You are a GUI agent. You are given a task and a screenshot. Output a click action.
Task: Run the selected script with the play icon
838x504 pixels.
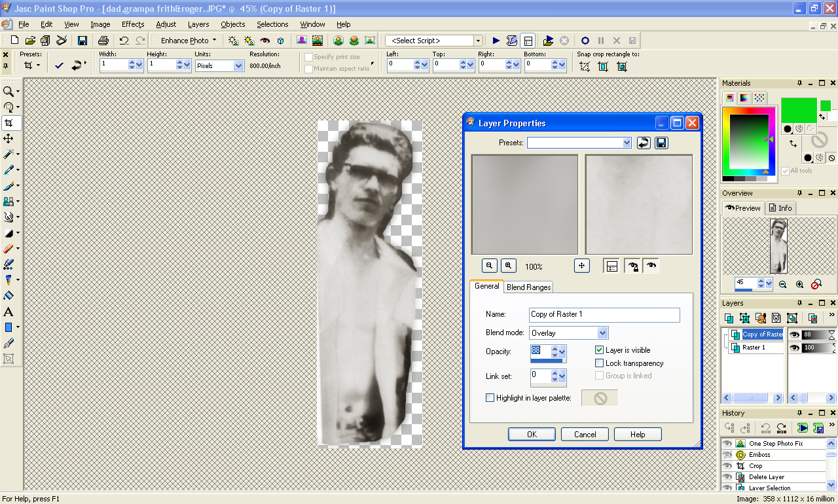click(x=496, y=41)
